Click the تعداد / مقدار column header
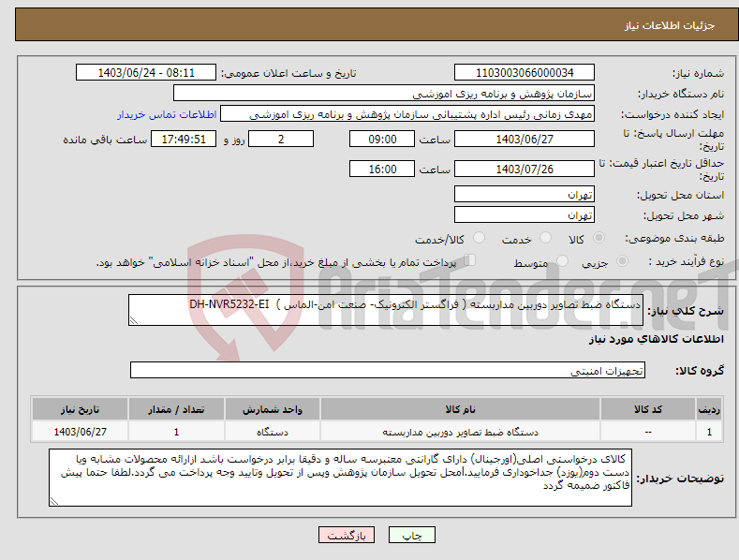 coord(176,409)
